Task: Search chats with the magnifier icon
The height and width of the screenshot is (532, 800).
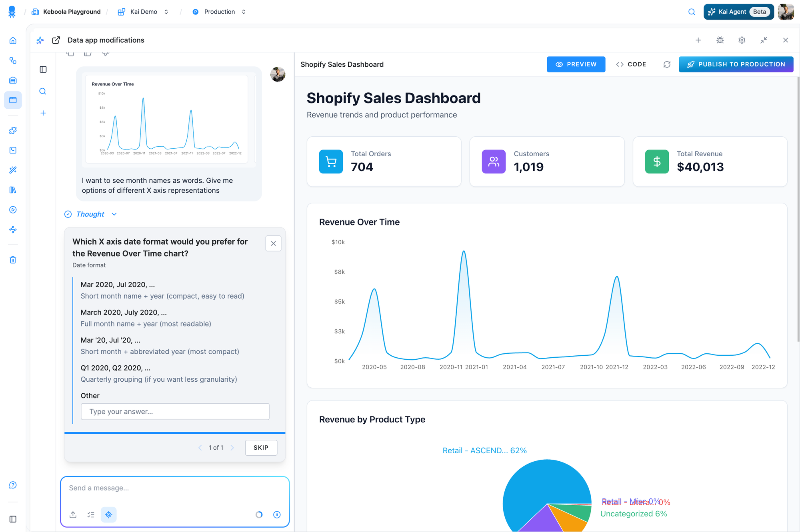Action: 43,91
